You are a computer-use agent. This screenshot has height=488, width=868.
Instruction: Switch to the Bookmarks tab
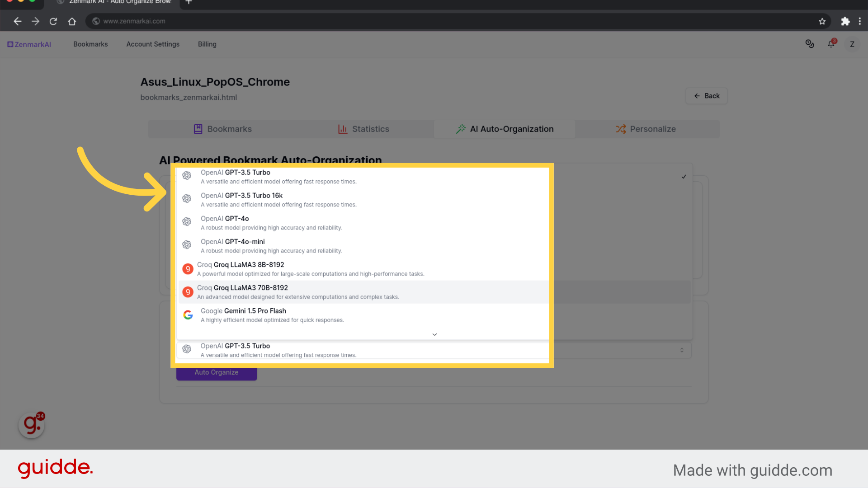coord(222,129)
